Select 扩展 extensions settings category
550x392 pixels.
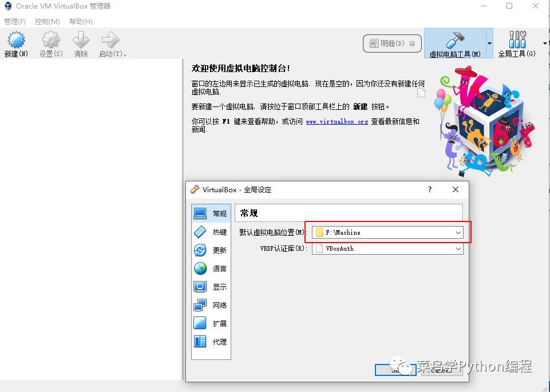[x=211, y=323]
